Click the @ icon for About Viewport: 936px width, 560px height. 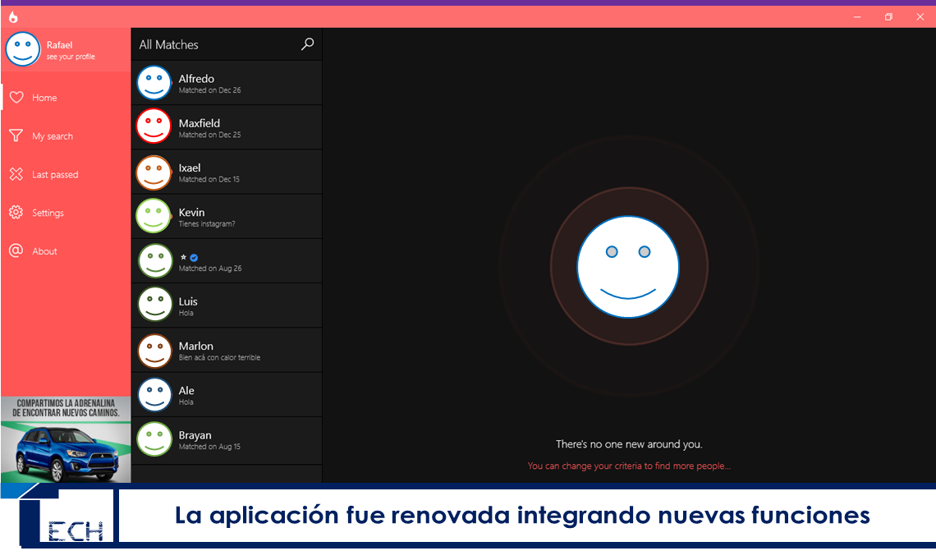(x=16, y=250)
